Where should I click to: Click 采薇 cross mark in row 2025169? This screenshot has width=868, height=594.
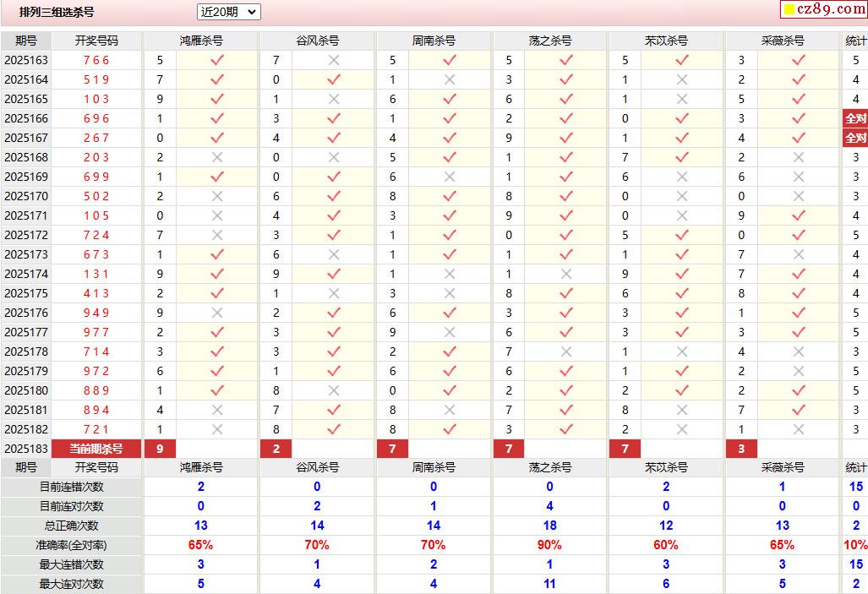(798, 177)
